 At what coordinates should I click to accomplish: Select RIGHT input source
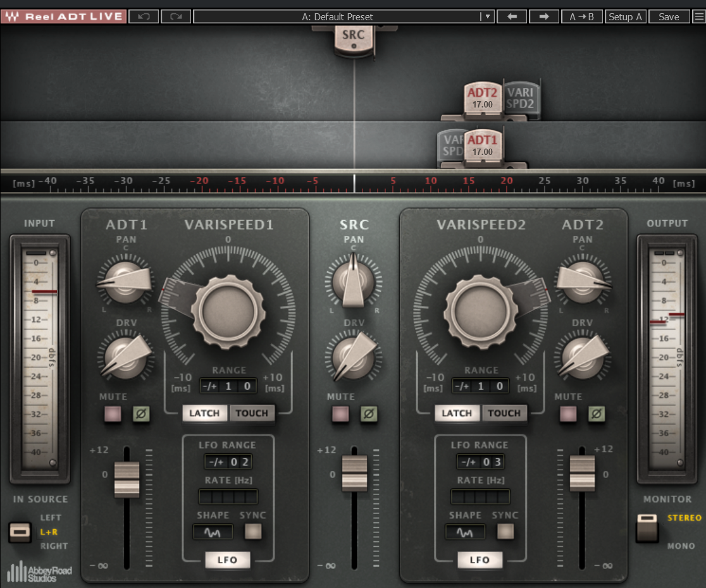coord(54,546)
